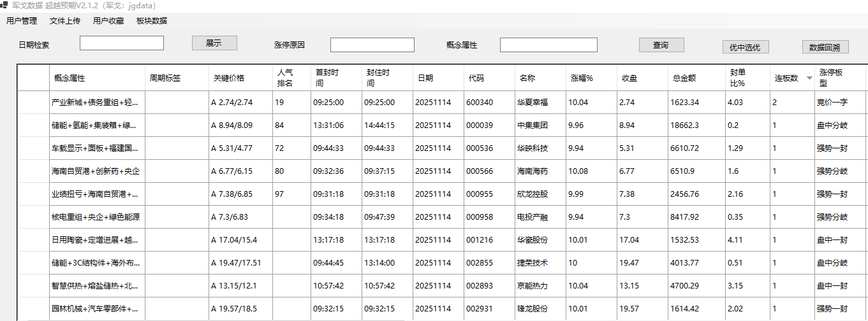Sort by 涨幅% column header
Image resolution: width=868 pixels, height=321 pixels.
(x=591, y=78)
